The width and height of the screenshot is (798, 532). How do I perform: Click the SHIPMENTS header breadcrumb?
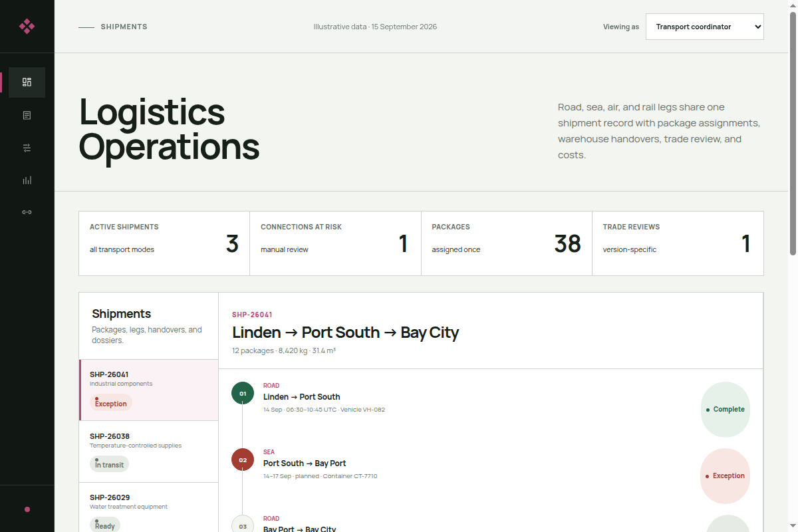124,27
